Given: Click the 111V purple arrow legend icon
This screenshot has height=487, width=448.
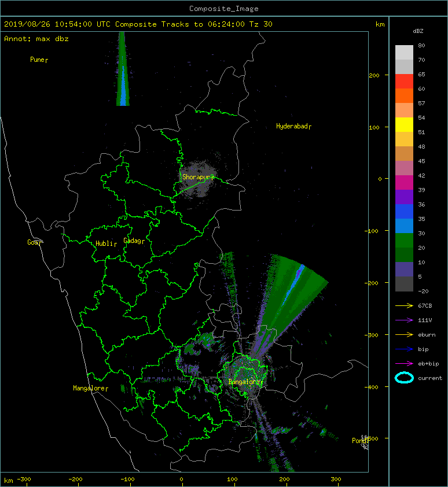Looking at the screenshot, I should click(404, 320).
